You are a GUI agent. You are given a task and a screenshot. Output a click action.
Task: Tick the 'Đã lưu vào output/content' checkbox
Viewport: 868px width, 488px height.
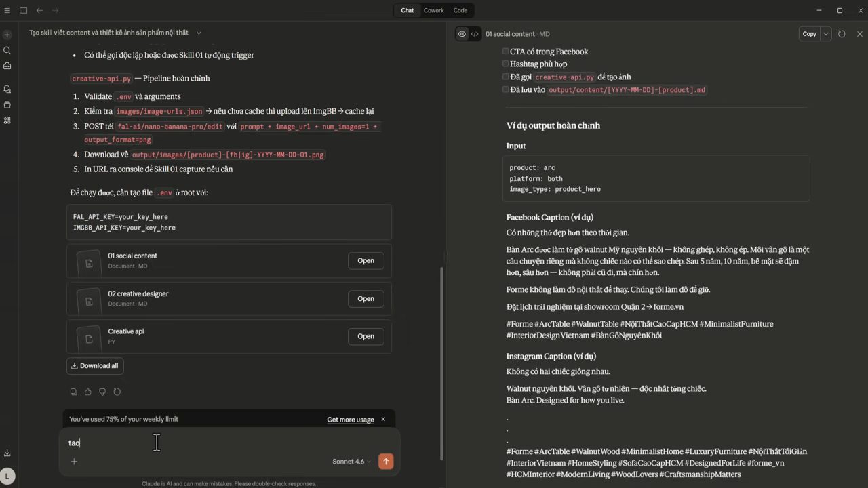[x=505, y=89]
